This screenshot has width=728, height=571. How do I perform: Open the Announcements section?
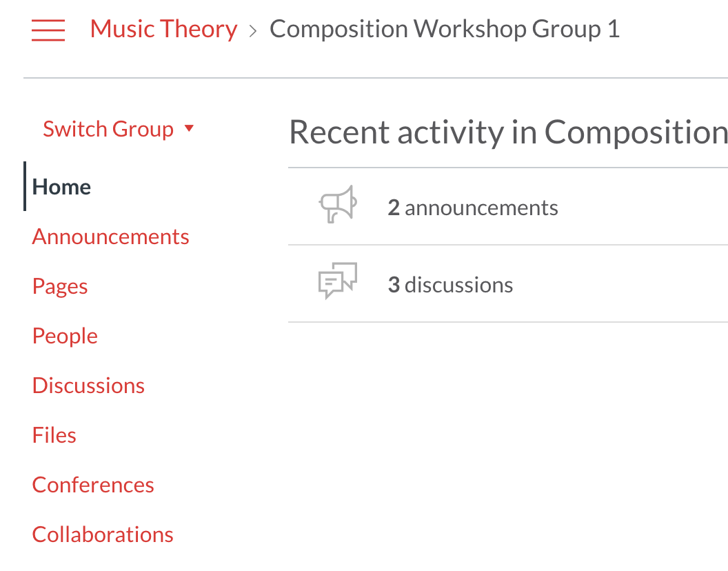[x=110, y=236]
